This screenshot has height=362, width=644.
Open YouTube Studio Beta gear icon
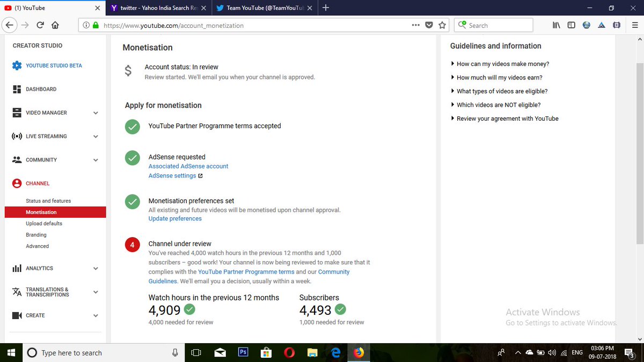[x=17, y=65]
